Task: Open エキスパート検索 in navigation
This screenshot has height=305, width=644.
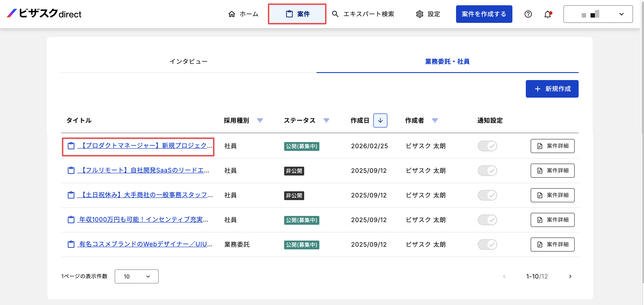Action: click(x=363, y=14)
